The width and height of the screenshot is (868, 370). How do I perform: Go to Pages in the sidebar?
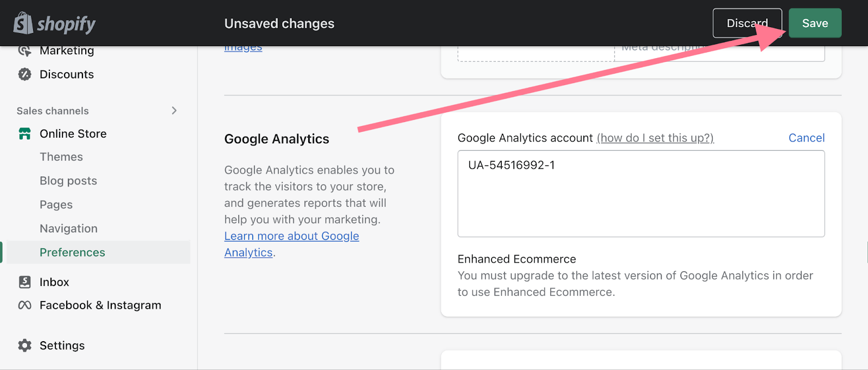56,205
